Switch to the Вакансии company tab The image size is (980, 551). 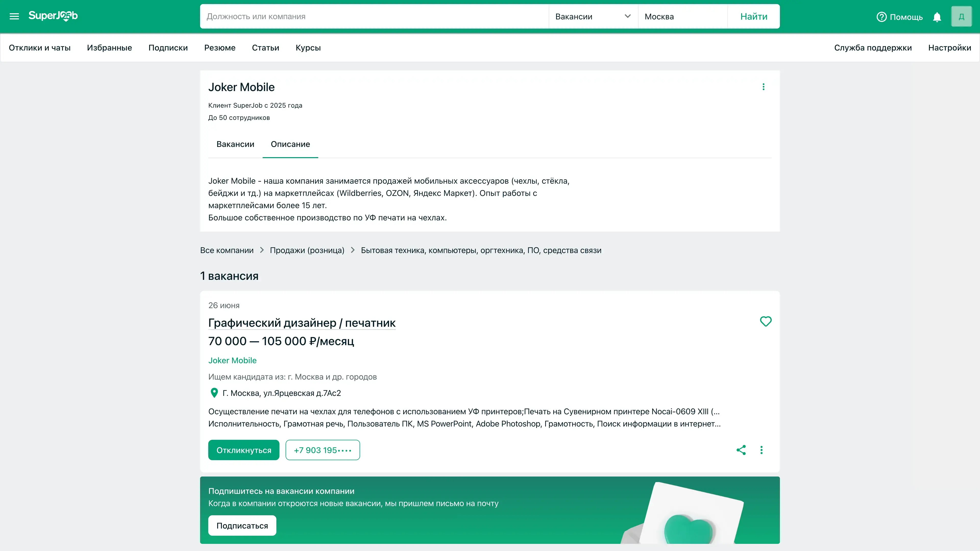pos(235,144)
